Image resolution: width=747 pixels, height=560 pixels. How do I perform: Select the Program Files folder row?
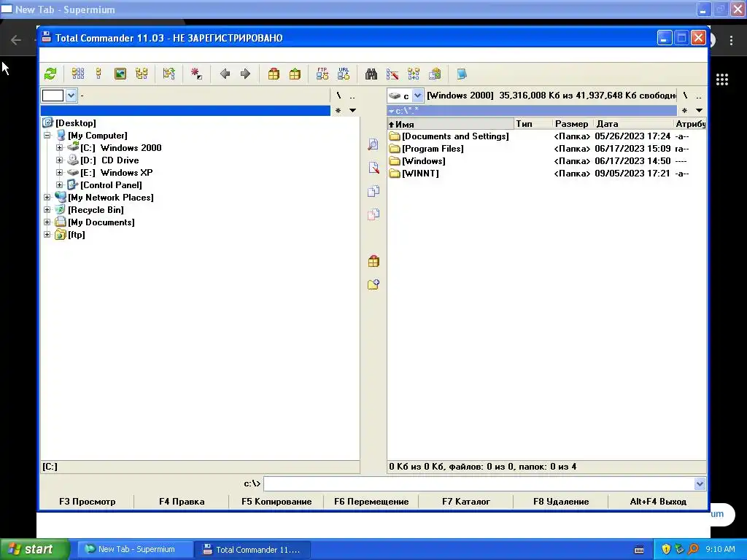point(546,149)
